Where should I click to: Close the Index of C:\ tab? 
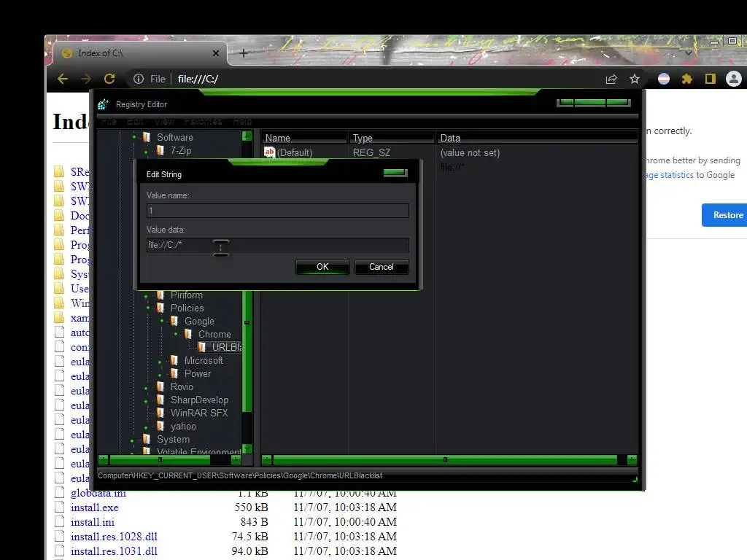coord(216,53)
